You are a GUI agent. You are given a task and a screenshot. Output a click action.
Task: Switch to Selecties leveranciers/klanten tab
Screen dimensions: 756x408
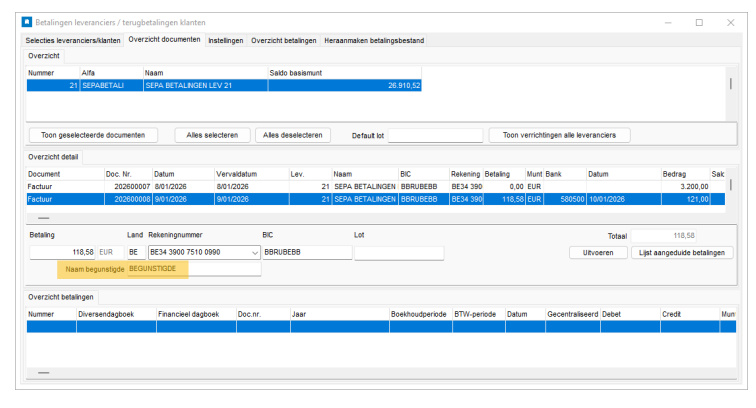tap(73, 41)
